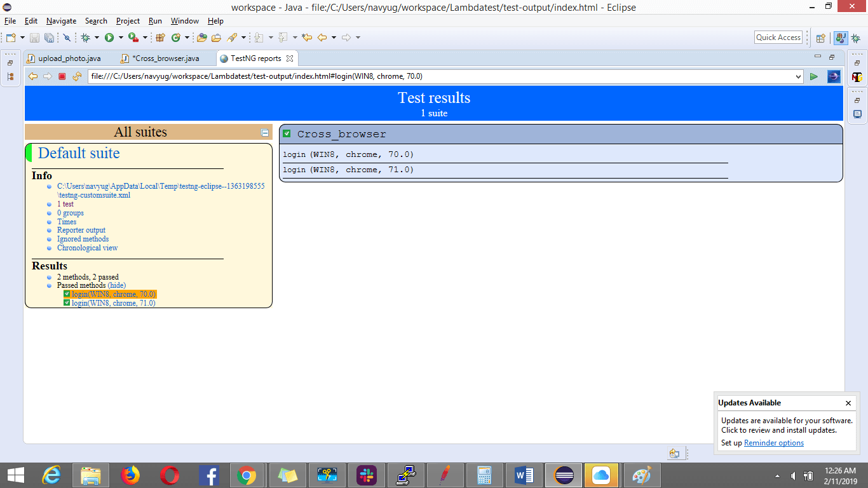Click the Open Perspective icon
This screenshot has height=488, width=868.
(x=820, y=38)
